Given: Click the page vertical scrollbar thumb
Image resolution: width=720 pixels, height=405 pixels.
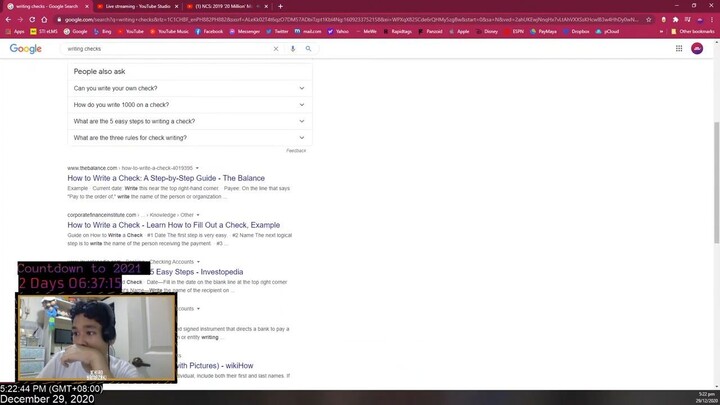Looking at the screenshot, I should (x=717, y=183).
